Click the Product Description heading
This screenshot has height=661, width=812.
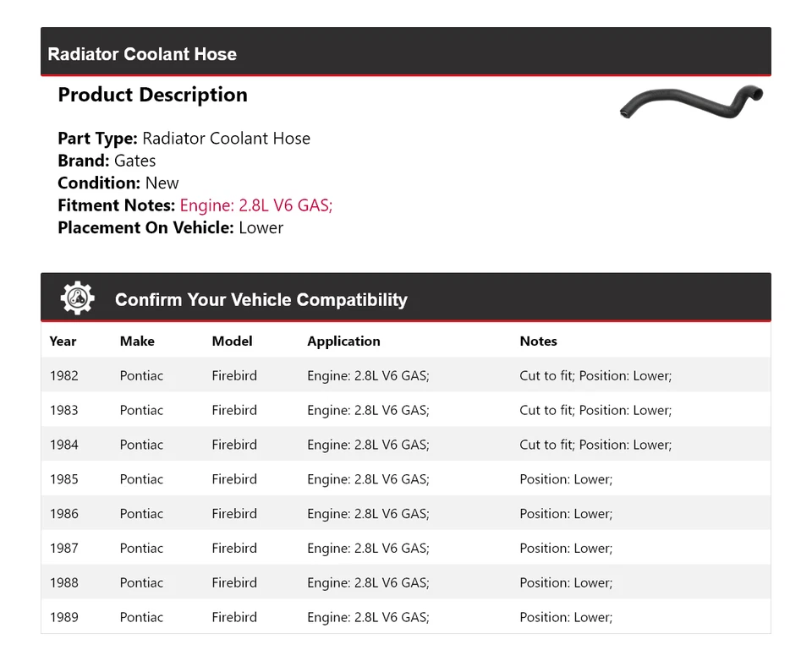[x=152, y=95]
